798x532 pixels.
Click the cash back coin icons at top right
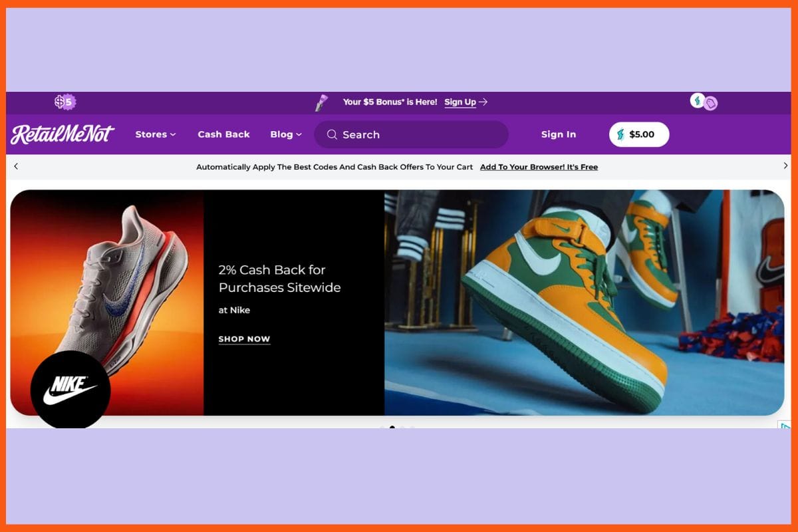(x=704, y=102)
